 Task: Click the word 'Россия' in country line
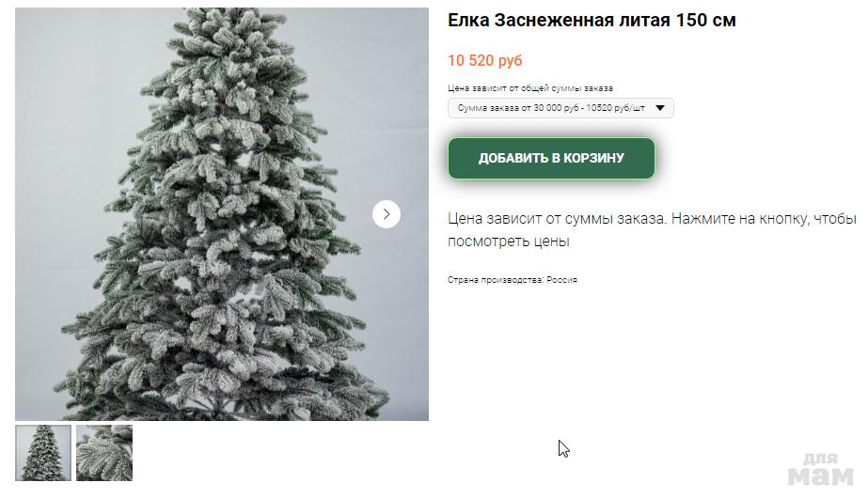point(561,280)
